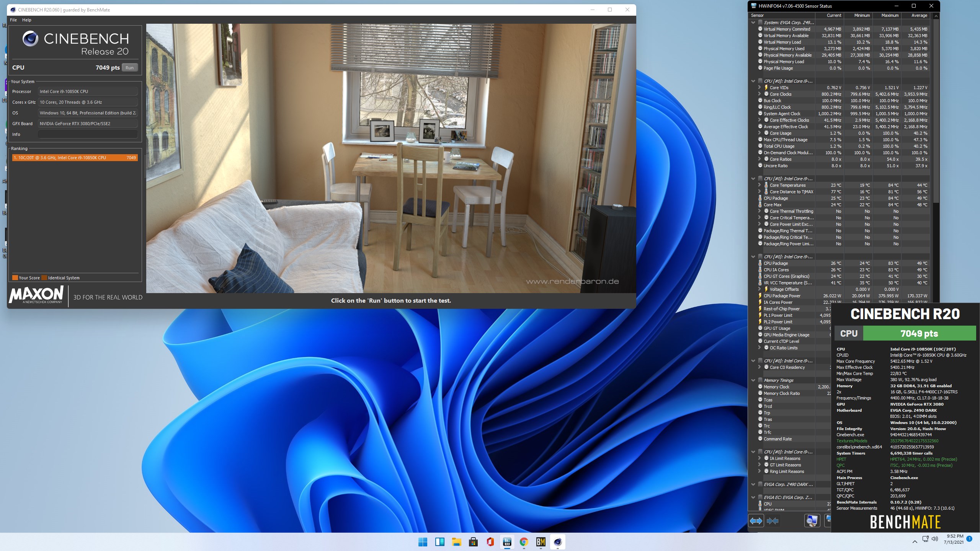Open the File menu in Cinebench
This screenshot has width=980, height=551.
point(13,20)
